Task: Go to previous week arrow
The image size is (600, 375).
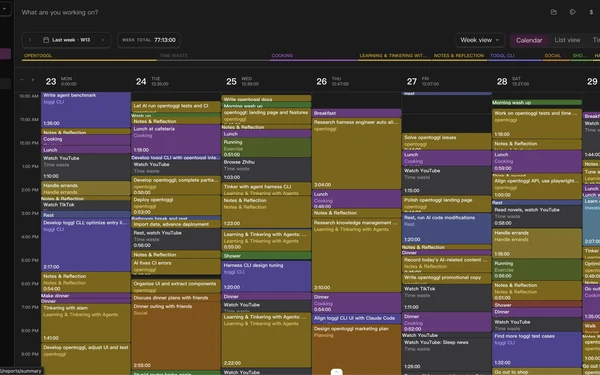Action: [x=30, y=40]
